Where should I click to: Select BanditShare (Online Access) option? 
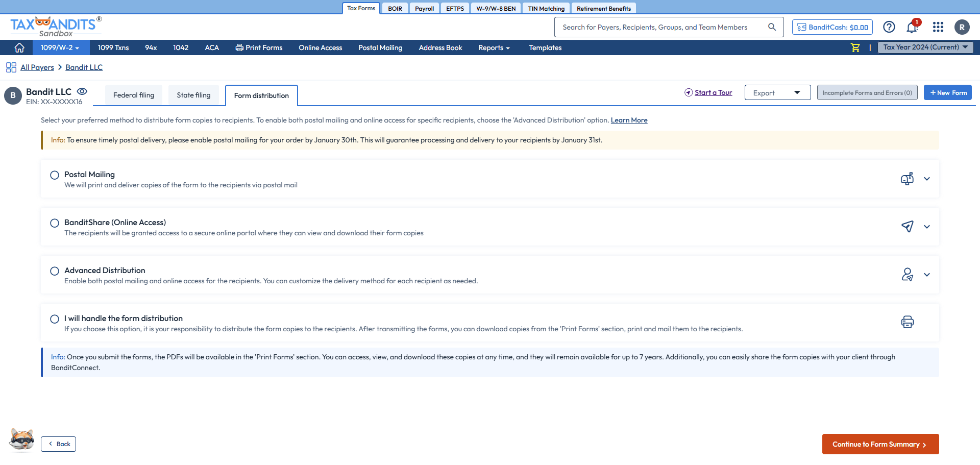click(x=55, y=223)
